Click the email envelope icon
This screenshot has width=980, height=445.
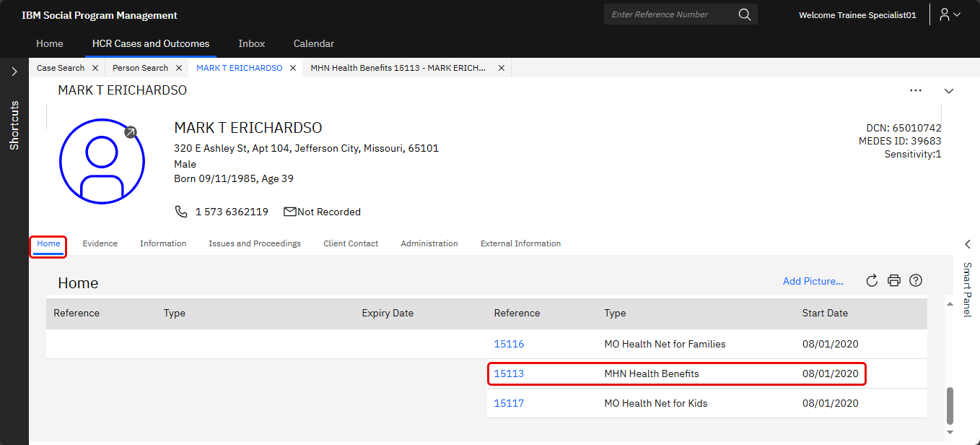pyautogui.click(x=290, y=212)
